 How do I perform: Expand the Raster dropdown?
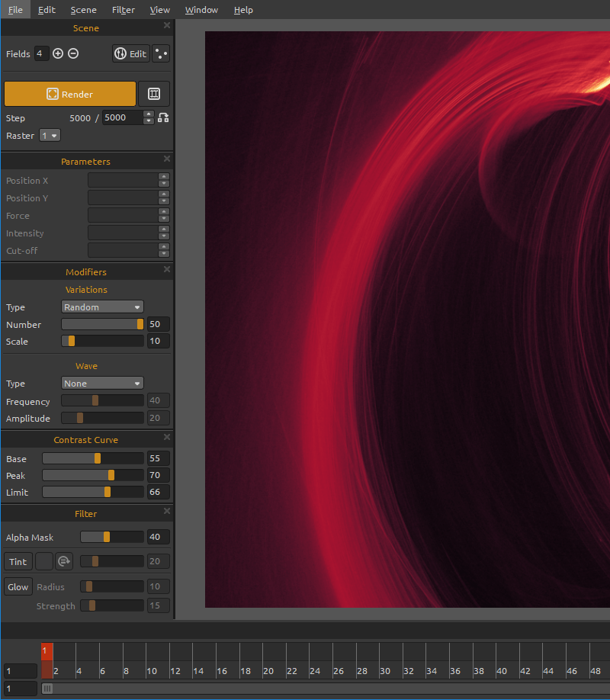coord(50,135)
